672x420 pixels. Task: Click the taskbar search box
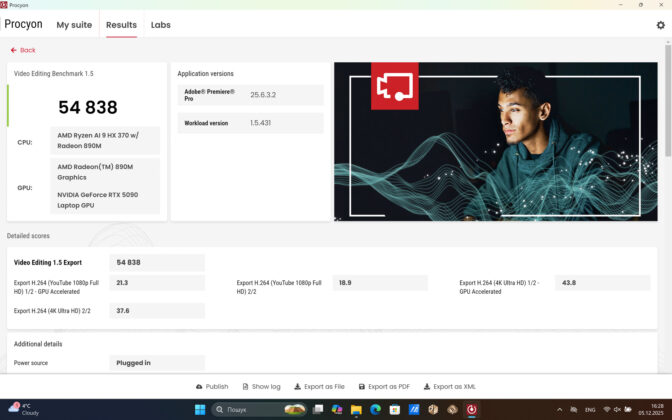259,410
